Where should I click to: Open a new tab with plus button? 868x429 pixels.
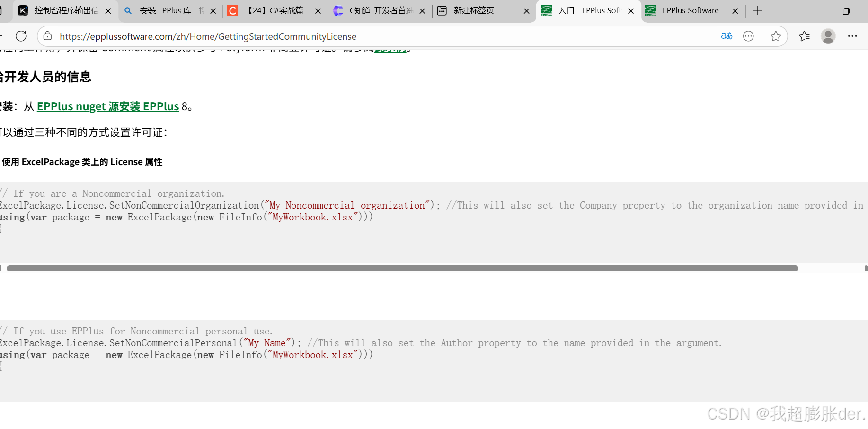(757, 10)
